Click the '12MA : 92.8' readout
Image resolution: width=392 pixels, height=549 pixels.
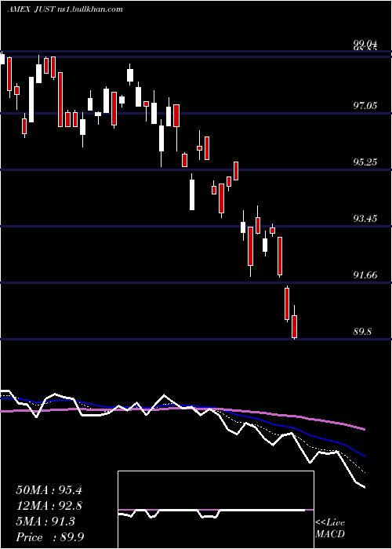point(49,506)
